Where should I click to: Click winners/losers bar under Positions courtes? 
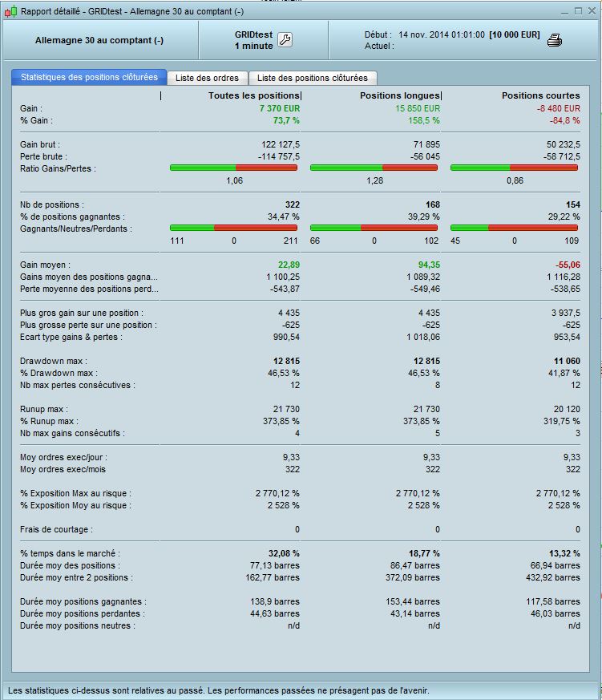[x=514, y=229]
